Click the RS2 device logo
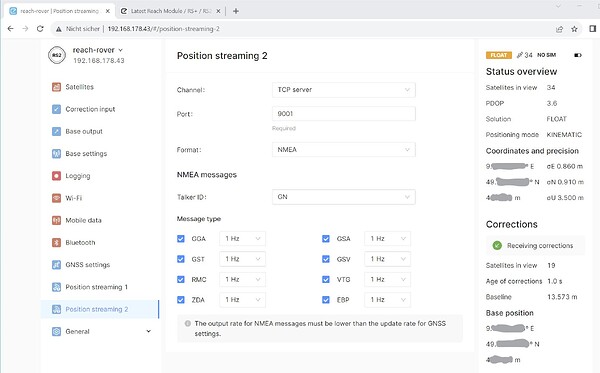 57,55
